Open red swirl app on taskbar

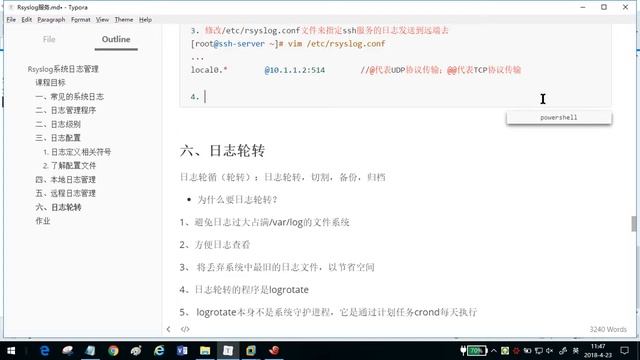[x=274, y=351]
